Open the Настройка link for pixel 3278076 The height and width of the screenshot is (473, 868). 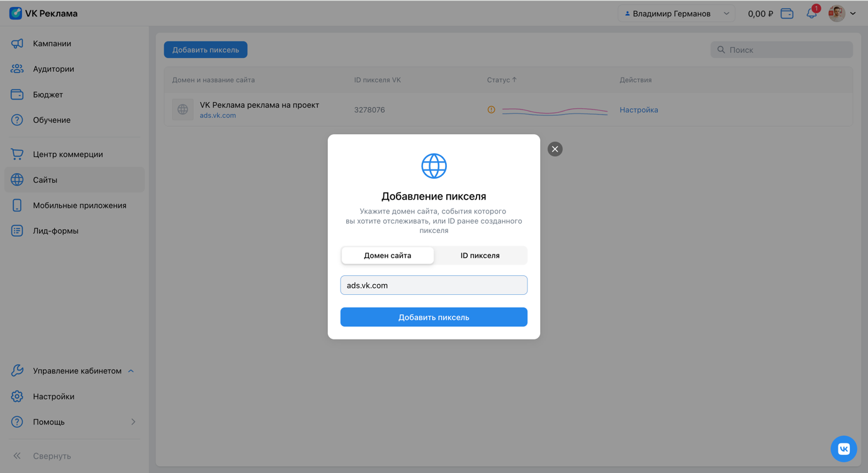coord(639,110)
